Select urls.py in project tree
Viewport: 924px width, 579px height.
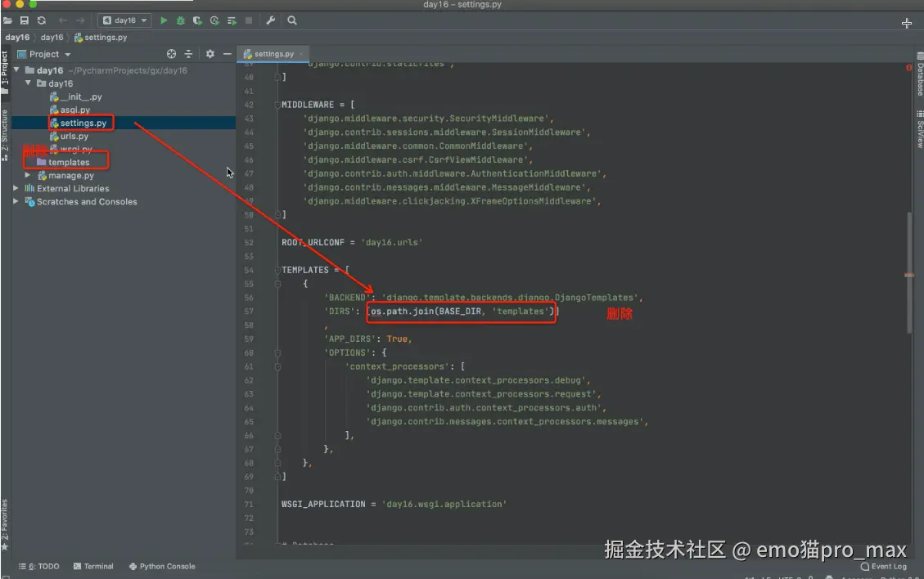click(69, 136)
